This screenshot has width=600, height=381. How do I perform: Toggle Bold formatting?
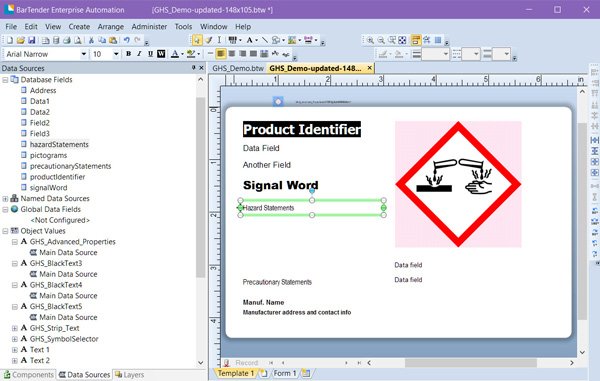[x=129, y=54]
